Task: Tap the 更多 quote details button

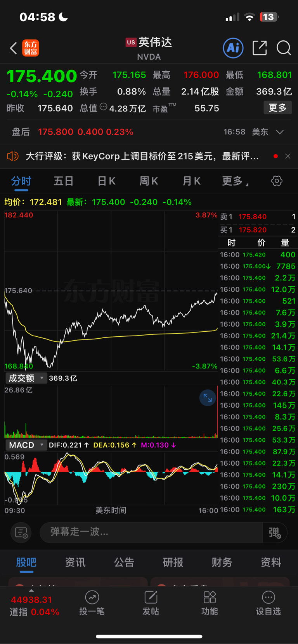Action: coord(278,107)
